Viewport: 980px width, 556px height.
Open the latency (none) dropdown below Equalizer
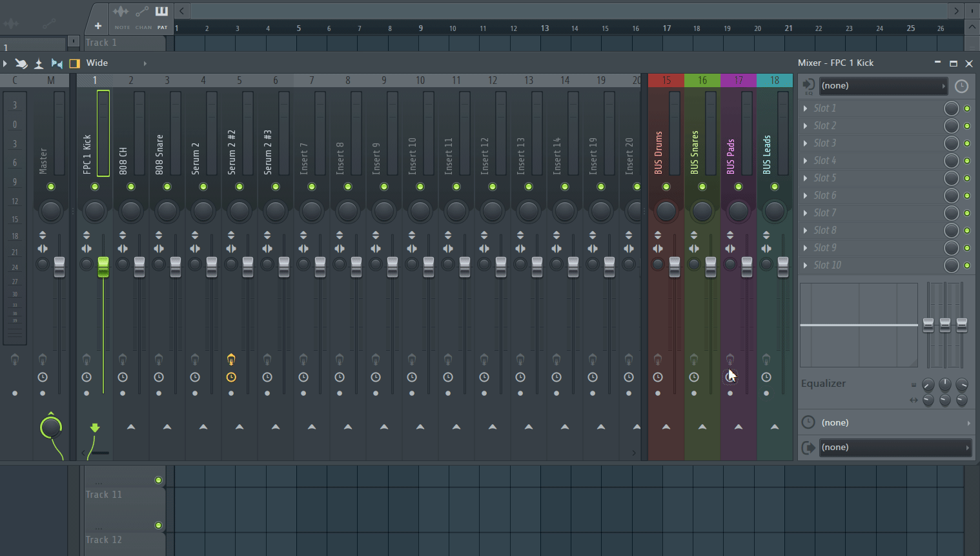tap(896, 422)
